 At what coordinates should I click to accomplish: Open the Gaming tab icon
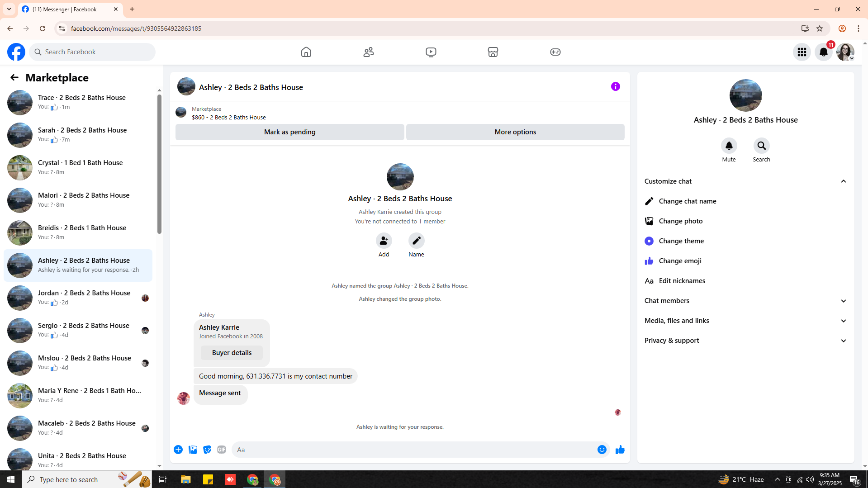[555, 52]
